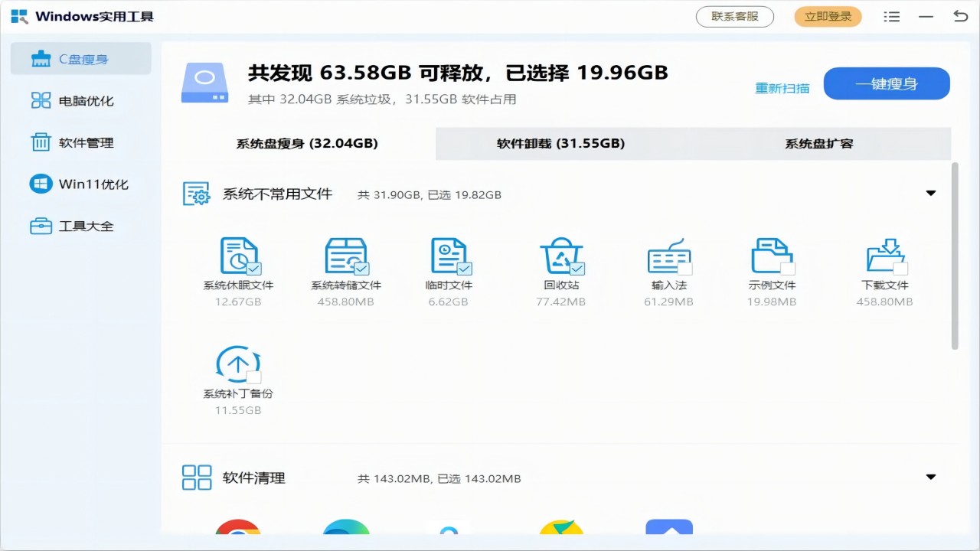Click the 11.55GB size under 系统补丁备份

pyautogui.click(x=238, y=410)
